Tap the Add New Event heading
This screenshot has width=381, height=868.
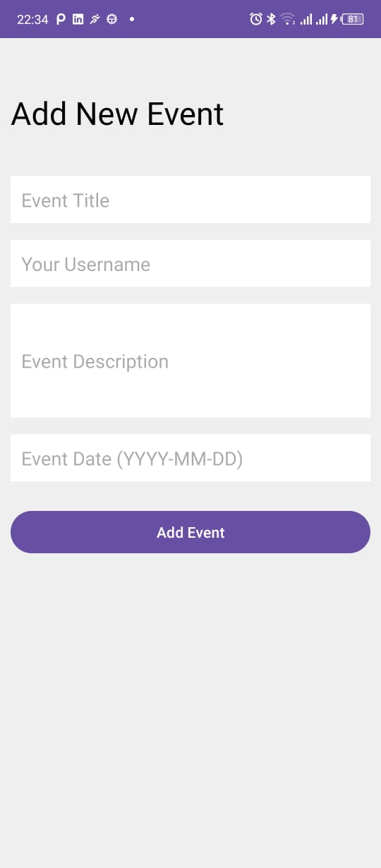pos(117,114)
